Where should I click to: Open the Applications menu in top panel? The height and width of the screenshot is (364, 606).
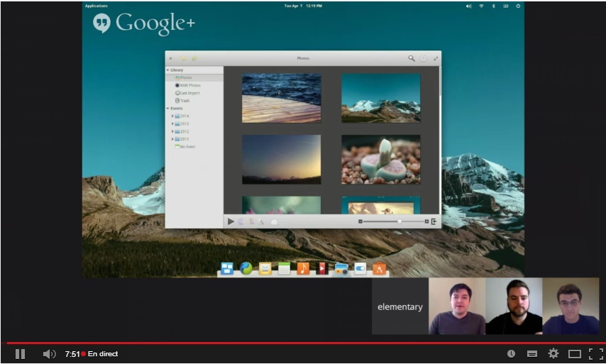coord(97,6)
